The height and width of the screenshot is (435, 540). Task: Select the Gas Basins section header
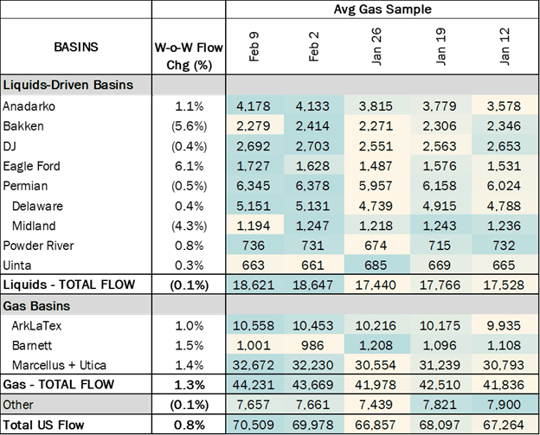(x=37, y=306)
